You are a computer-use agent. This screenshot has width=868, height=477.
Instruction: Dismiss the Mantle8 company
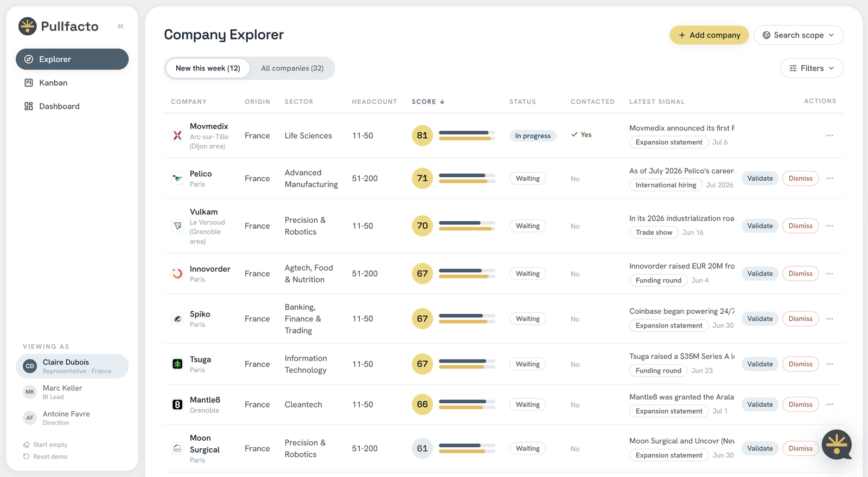click(x=801, y=404)
